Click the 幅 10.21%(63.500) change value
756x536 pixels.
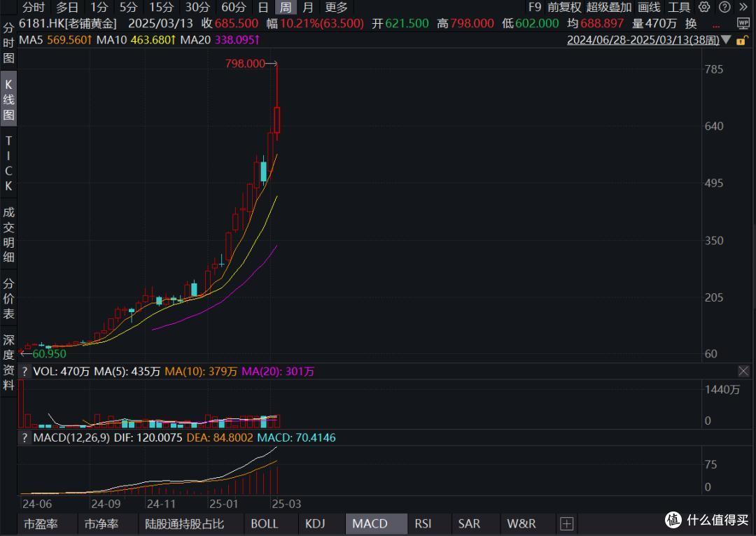[315, 24]
